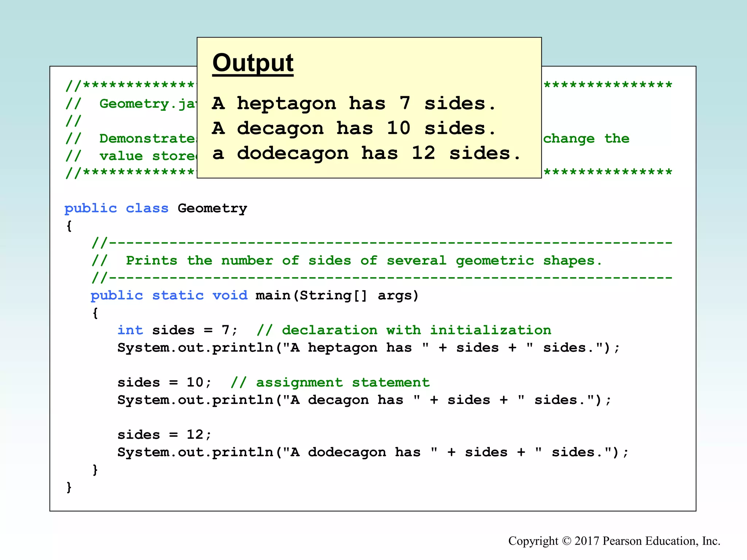Click the println statement for decagon
This screenshot has width=747, height=560.
click(364, 400)
